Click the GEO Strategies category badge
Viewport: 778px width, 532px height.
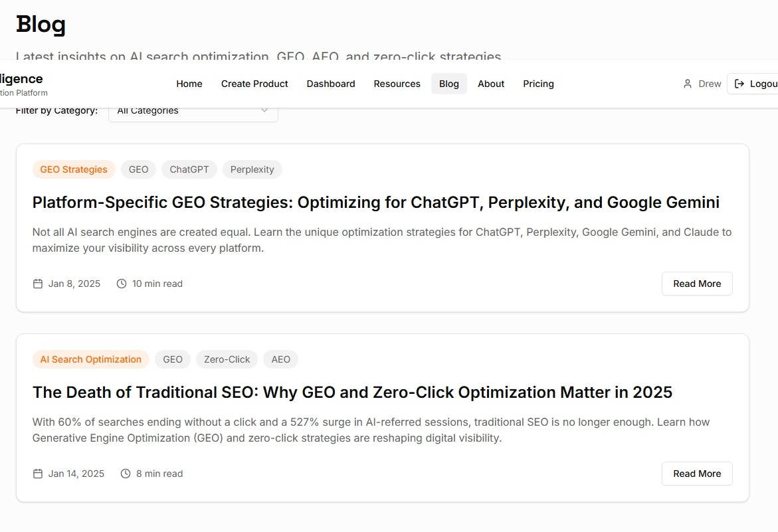74,169
